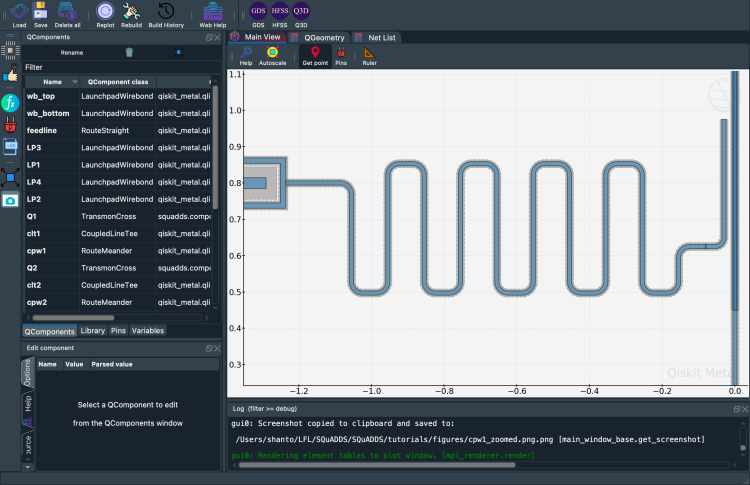750x485 pixels.
Task: Click the GDS renderer icon
Action: [x=258, y=14]
